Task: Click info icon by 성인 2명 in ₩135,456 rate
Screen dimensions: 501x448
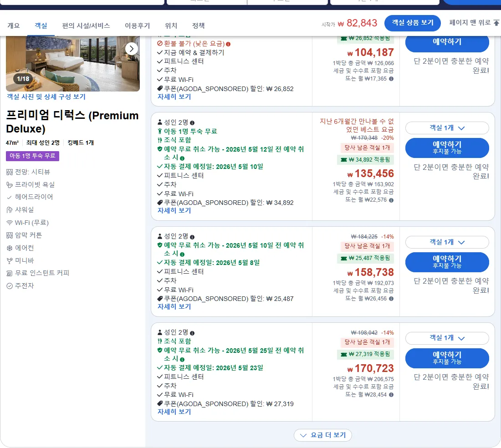Action: tap(192, 123)
